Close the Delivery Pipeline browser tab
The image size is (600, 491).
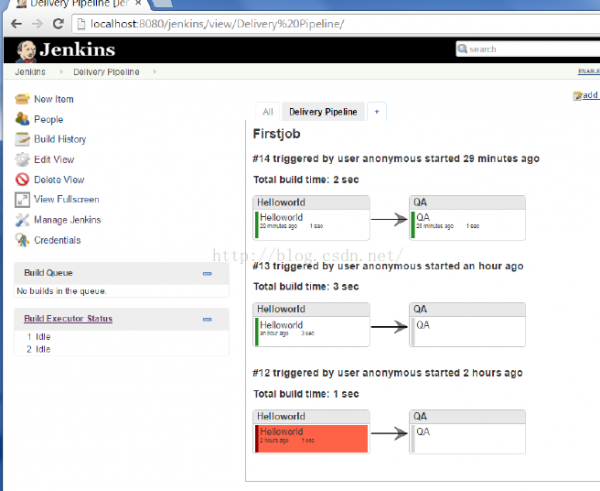click(138, 3)
